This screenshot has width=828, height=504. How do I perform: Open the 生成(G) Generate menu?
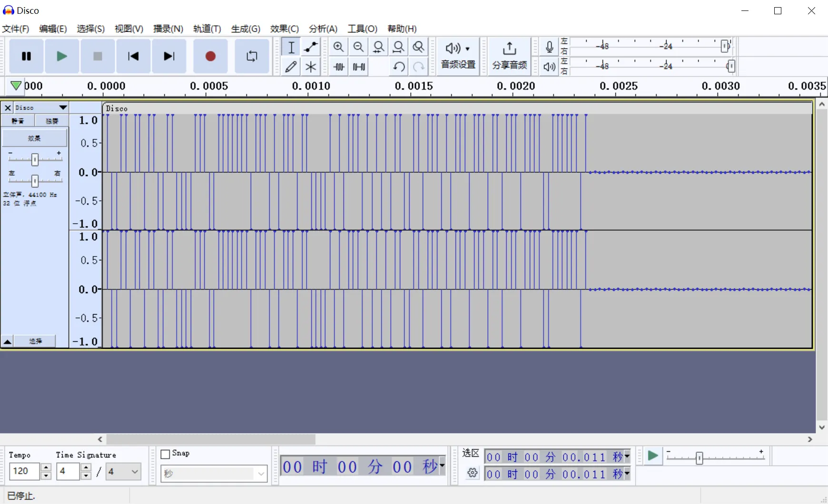246,29
